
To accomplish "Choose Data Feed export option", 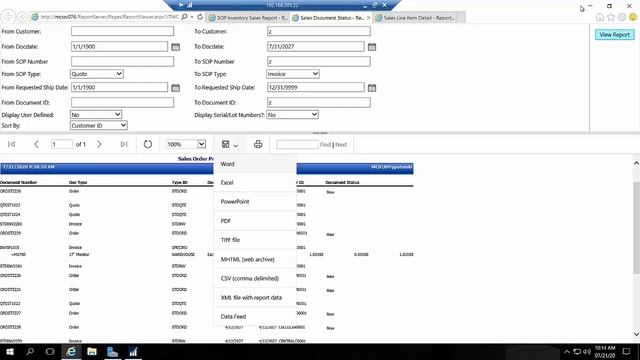I will point(255,316).
